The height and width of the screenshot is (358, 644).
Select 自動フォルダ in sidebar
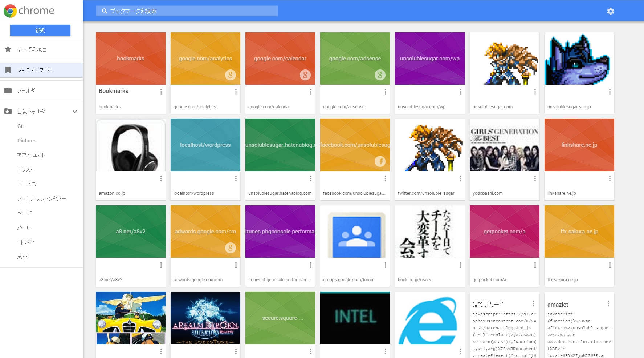point(41,111)
